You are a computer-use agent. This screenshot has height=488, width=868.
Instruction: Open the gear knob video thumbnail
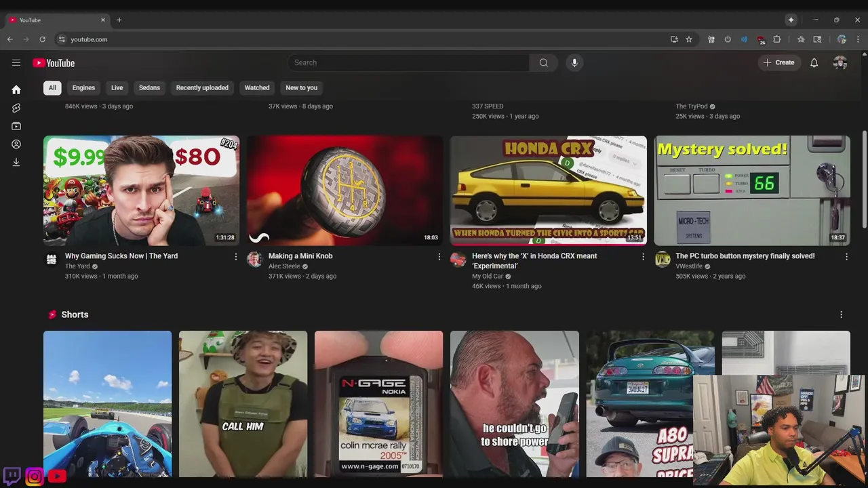[344, 190]
